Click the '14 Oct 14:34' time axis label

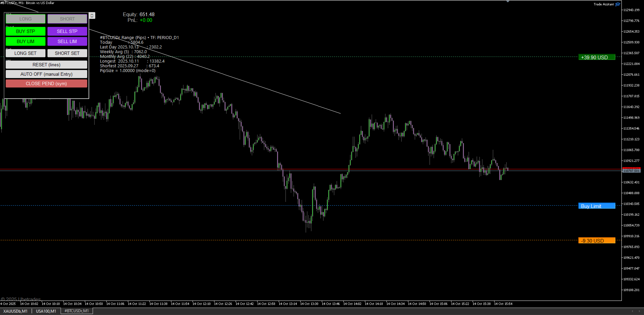pyautogui.click(x=396, y=304)
